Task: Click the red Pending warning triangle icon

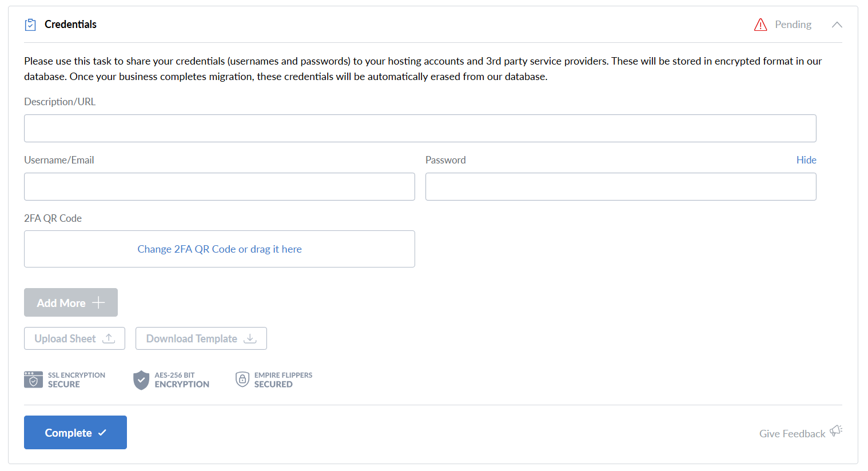Action: (761, 25)
